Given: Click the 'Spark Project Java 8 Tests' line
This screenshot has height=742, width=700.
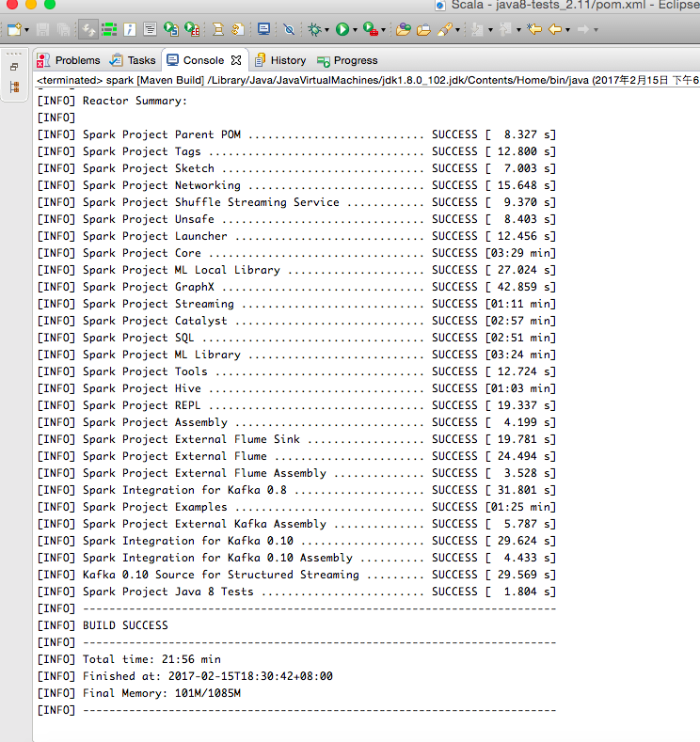Looking at the screenshot, I should tap(295, 592).
